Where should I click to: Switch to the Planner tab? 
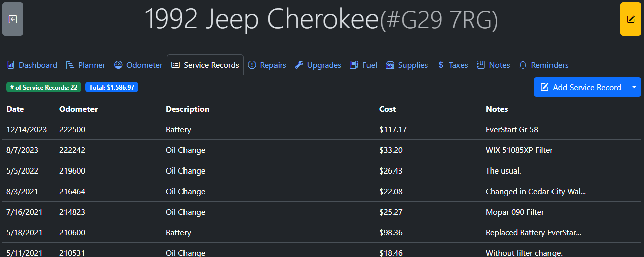(85, 65)
